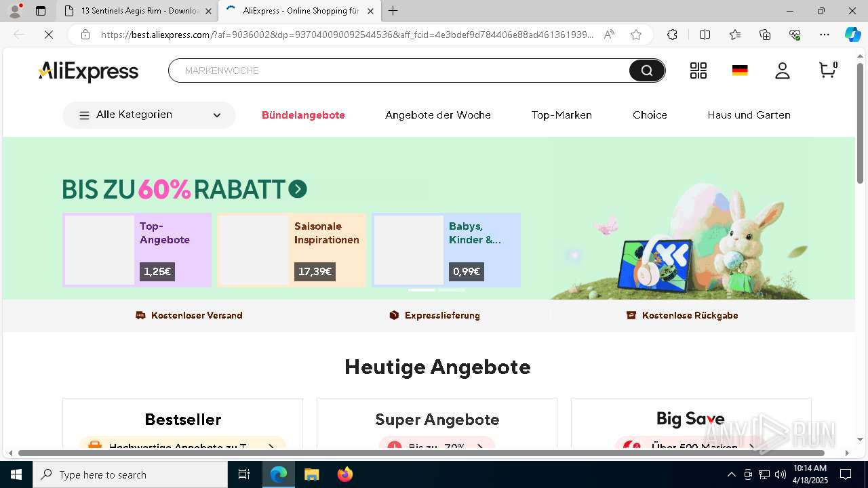Screen dimensions: 868x488
Task: Click Kostenlose Rückgabe link
Action: [x=682, y=315]
